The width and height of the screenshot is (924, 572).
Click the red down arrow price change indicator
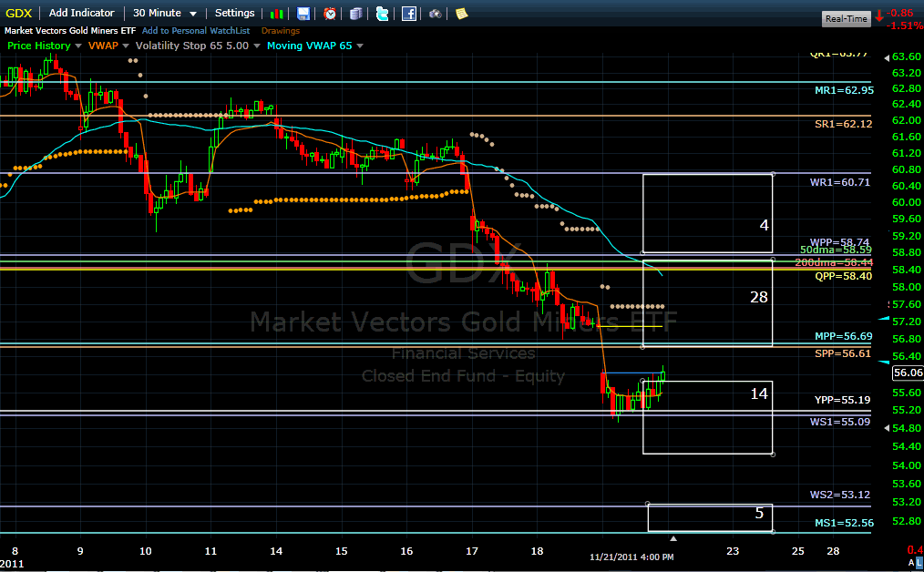[879, 15]
